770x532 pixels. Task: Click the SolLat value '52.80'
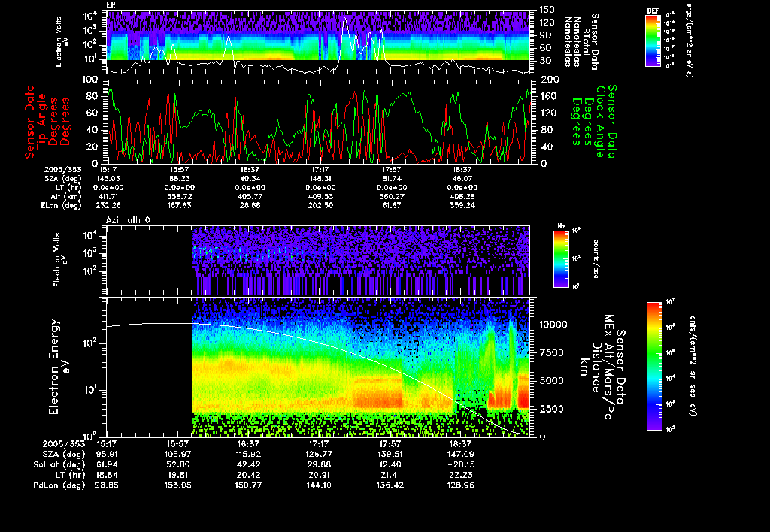click(x=177, y=464)
